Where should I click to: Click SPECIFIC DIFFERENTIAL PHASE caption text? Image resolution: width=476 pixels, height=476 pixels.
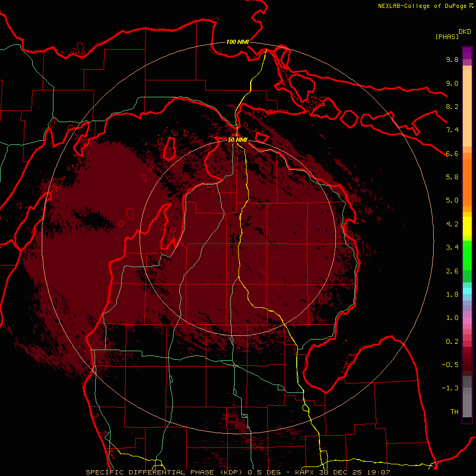150,472
